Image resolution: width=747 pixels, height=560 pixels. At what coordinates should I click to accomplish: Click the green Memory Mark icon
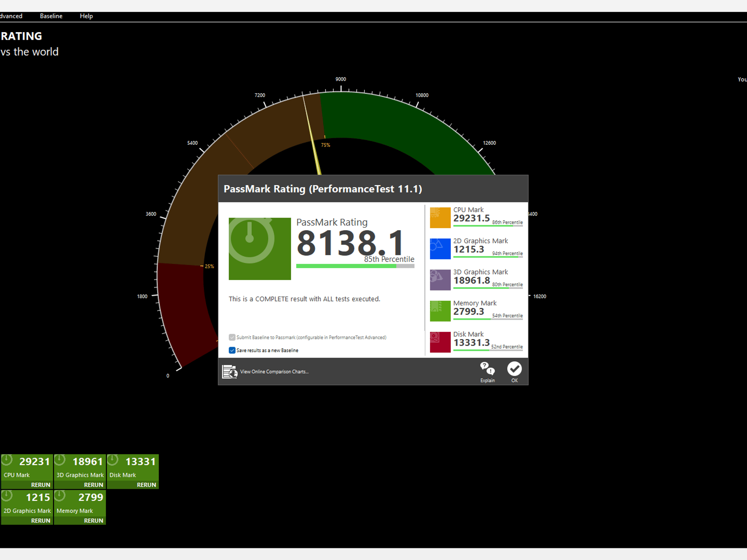(x=440, y=311)
